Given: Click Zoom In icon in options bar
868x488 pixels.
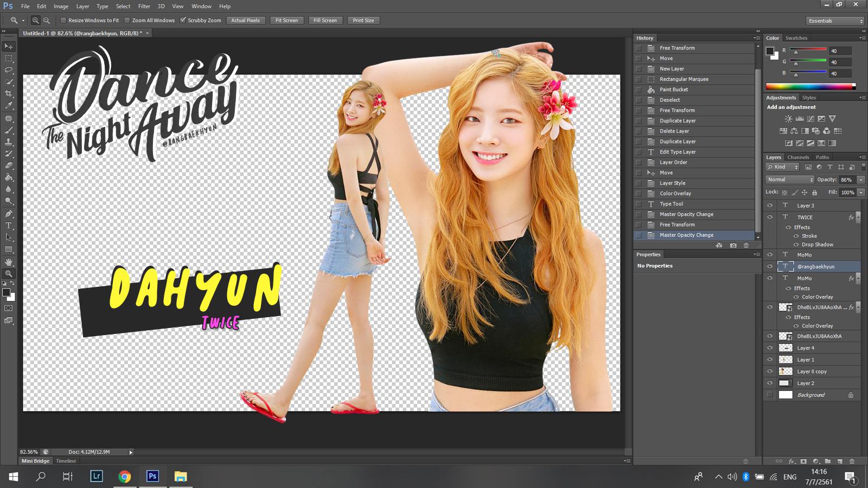Looking at the screenshot, I should point(35,21).
